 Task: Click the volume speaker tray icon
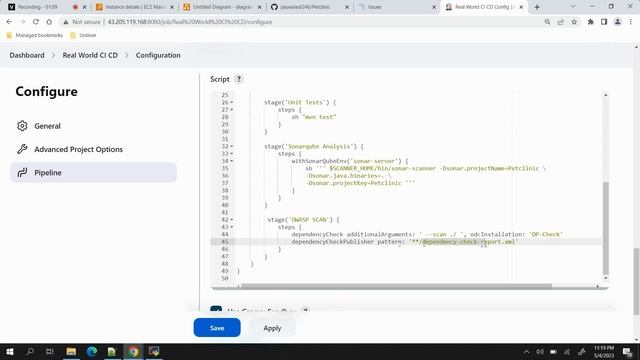click(x=540, y=351)
